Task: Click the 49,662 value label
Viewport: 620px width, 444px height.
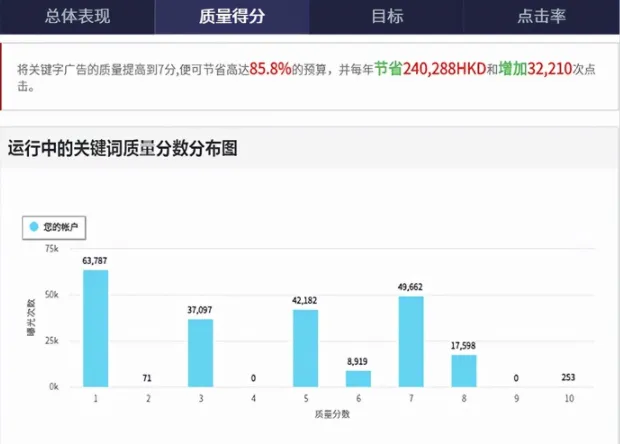Action: pyautogui.click(x=410, y=287)
